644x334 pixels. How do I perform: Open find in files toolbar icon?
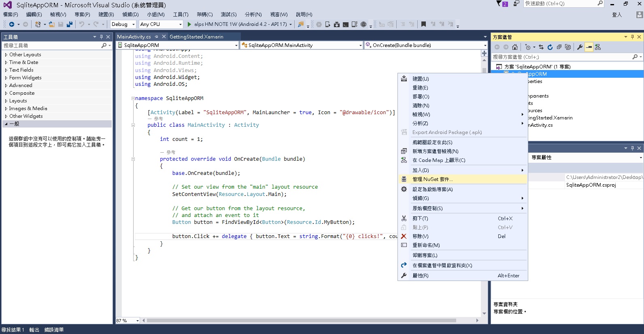[301, 24]
